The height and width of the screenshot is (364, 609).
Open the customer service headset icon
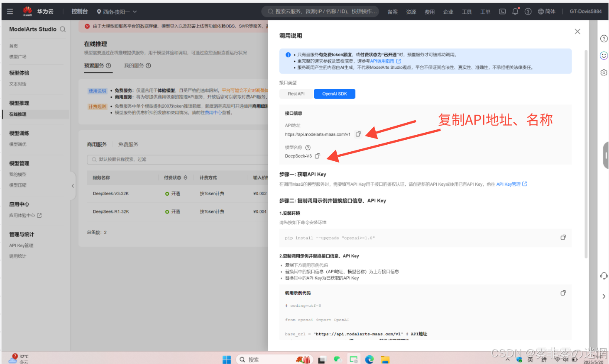604,276
